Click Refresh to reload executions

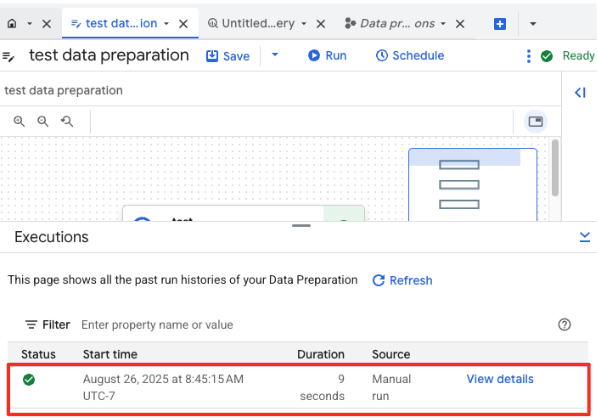(x=402, y=280)
